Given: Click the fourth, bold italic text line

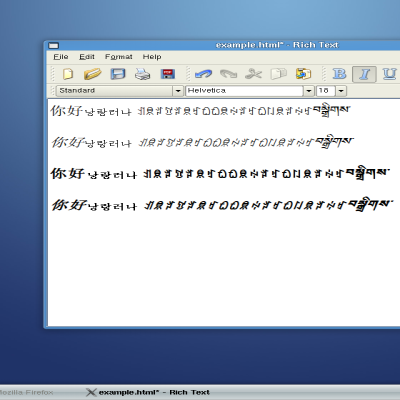Looking at the screenshot, I should [222, 205].
